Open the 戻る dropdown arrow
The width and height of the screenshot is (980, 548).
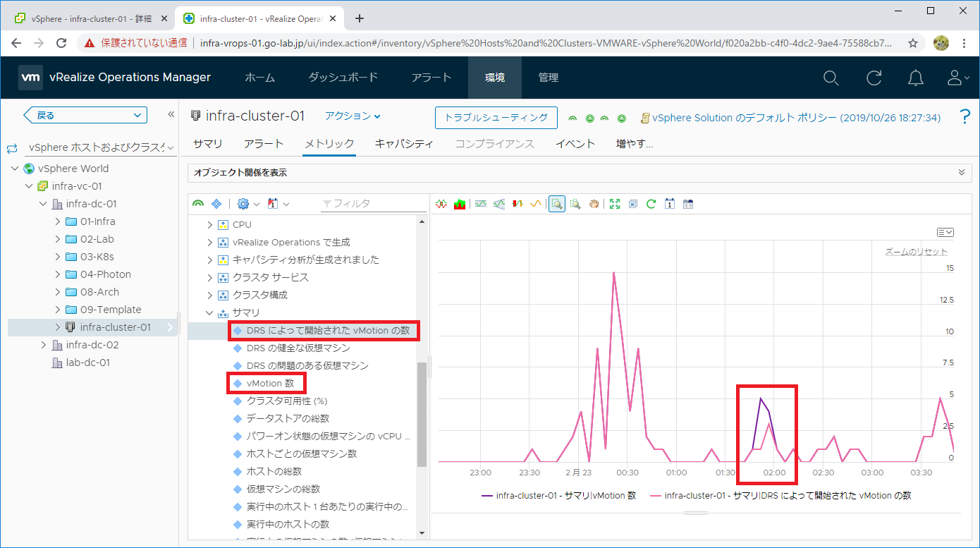coord(137,115)
